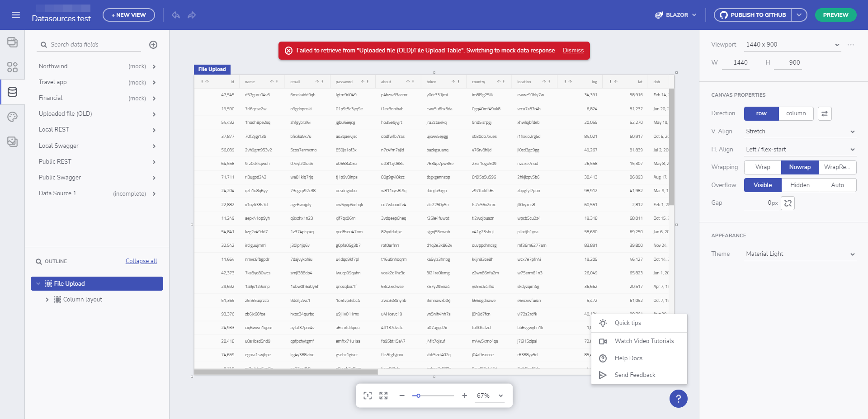Image resolution: width=868 pixels, height=419 pixels.
Task: Choose Watch Video Tutorials menu item
Action: coord(644,341)
